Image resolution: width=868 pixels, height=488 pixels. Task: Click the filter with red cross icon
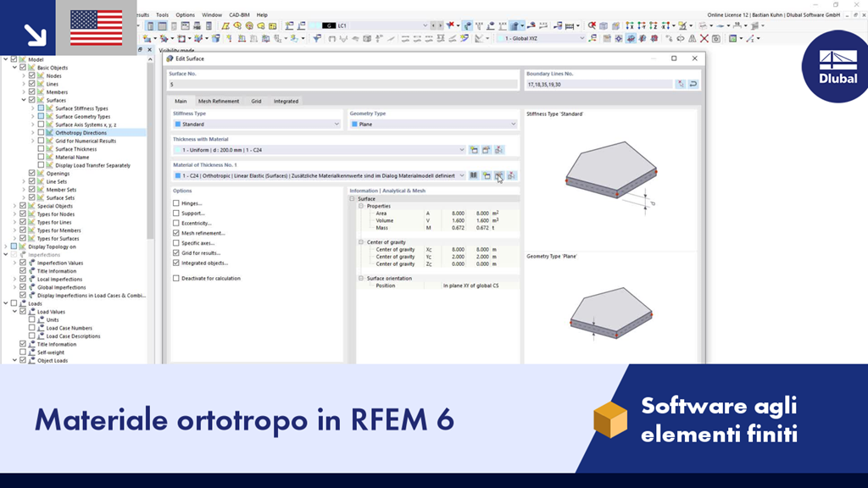[x=451, y=25]
